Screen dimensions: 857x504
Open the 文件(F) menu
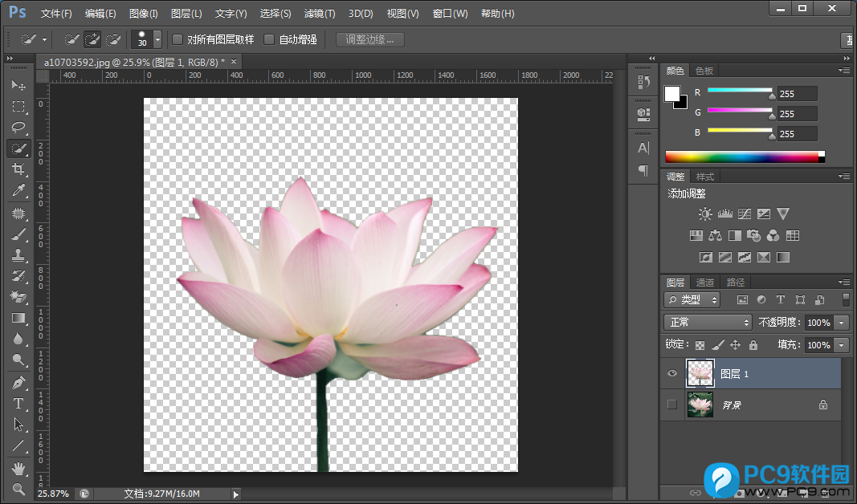click(x=56, y=13)
